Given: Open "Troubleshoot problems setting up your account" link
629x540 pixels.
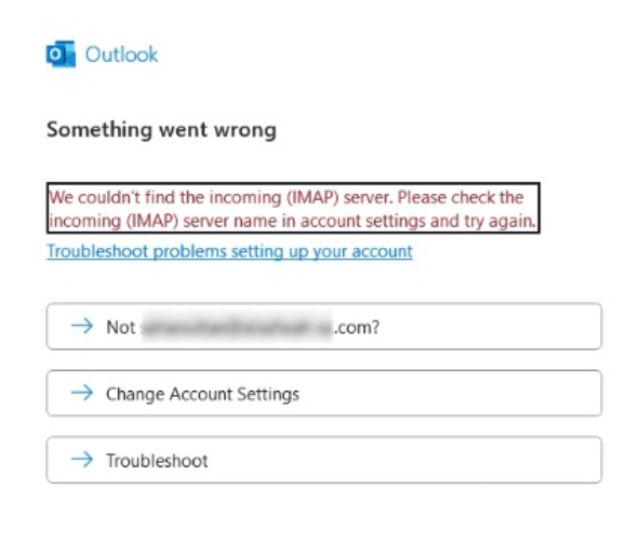Looking at the screenshot, I should coord(229,252).
